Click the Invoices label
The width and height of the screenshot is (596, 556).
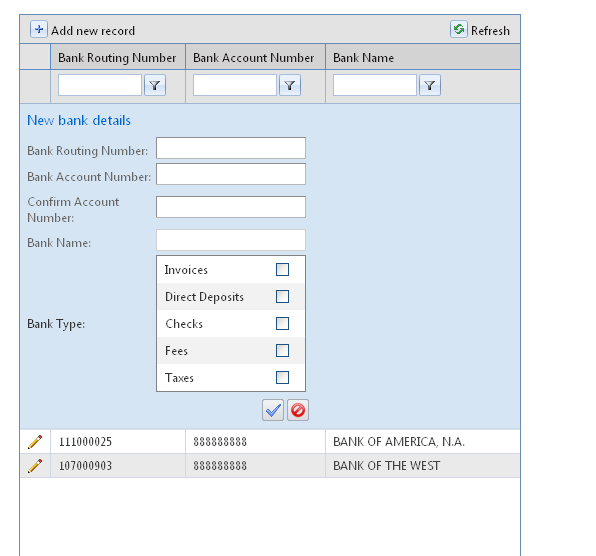tap(186, 270)
